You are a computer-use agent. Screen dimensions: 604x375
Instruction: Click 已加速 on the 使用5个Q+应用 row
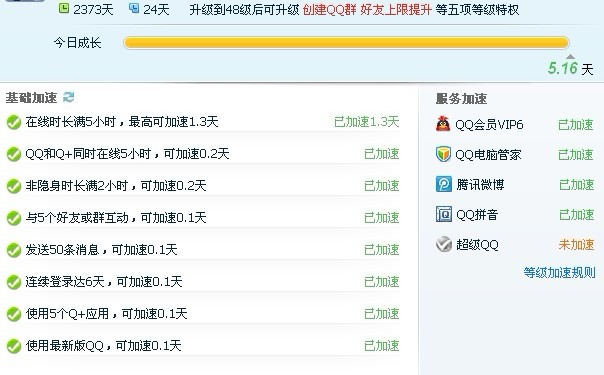[382, 313]
